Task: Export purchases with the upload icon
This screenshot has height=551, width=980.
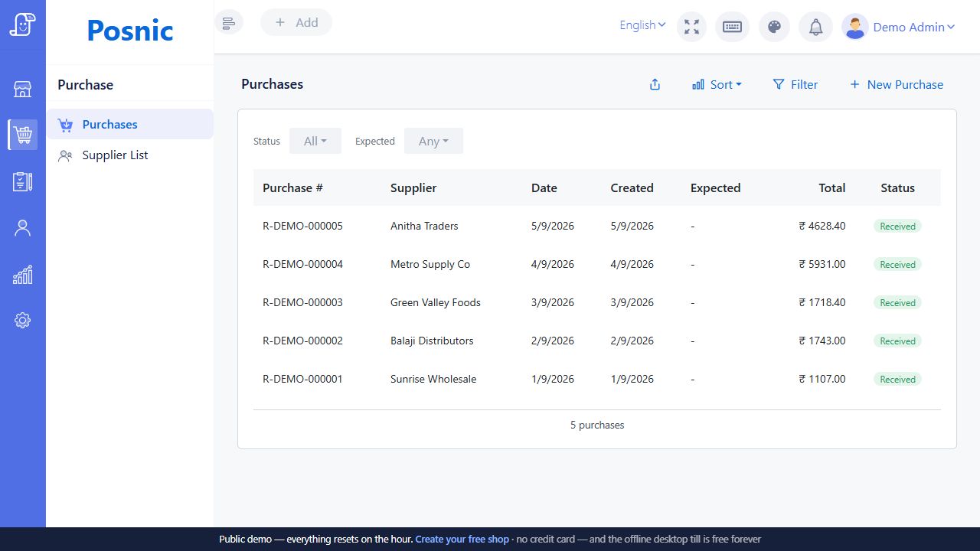Action: click(655, 84)
